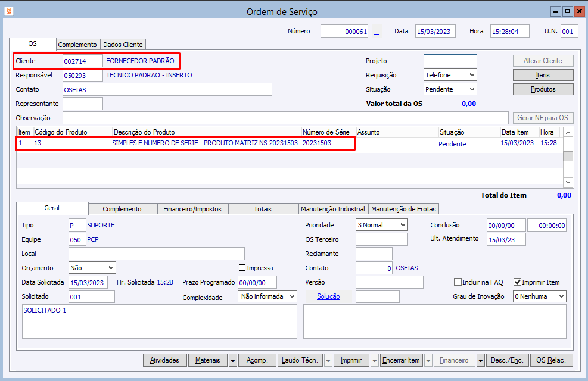The height and width of the screenshot is (381, 588).
Task: Switch to the top Complemento tab
Action: coord(77,45)
